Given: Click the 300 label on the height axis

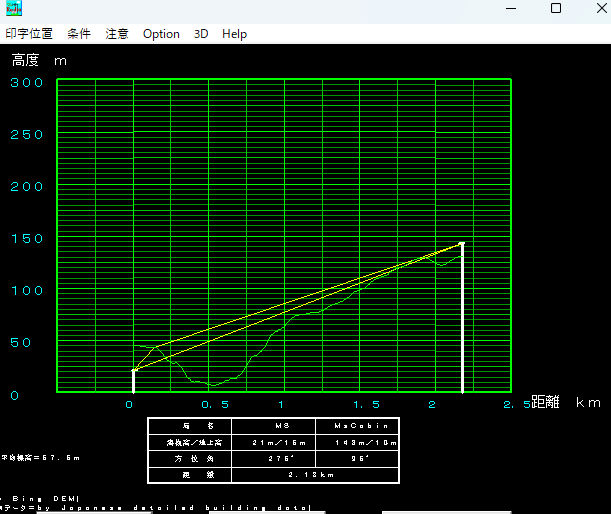Looking at the screenshot, I should click(25, 82).
